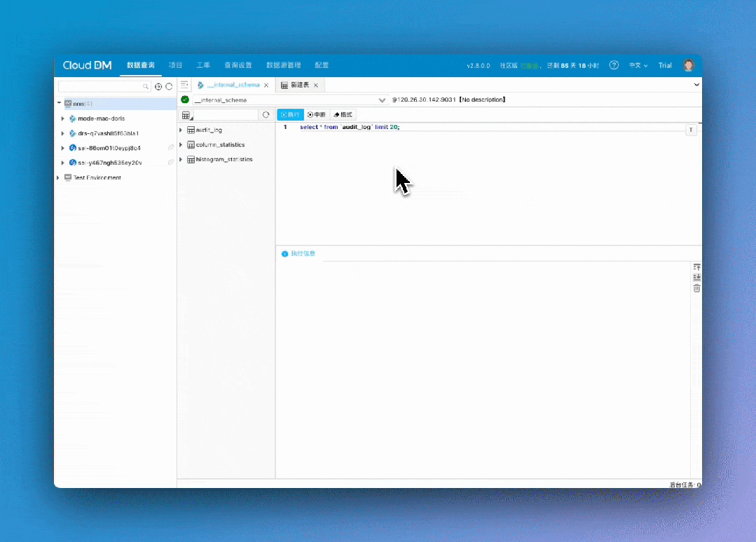The width and height of the screenshot is (756, 542).
Task: Click the 执行 execute button
Action: [x=290, y=114]
